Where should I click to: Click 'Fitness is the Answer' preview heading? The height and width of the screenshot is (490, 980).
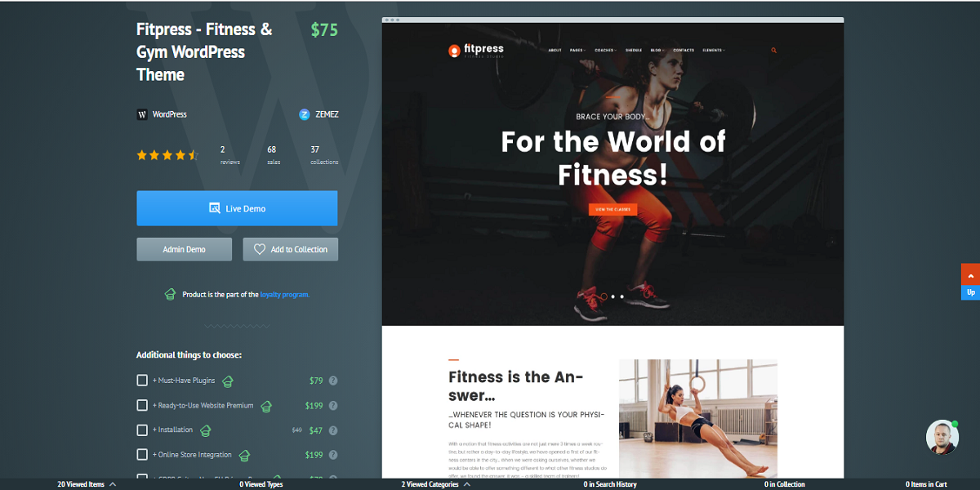tap(516, 386)
